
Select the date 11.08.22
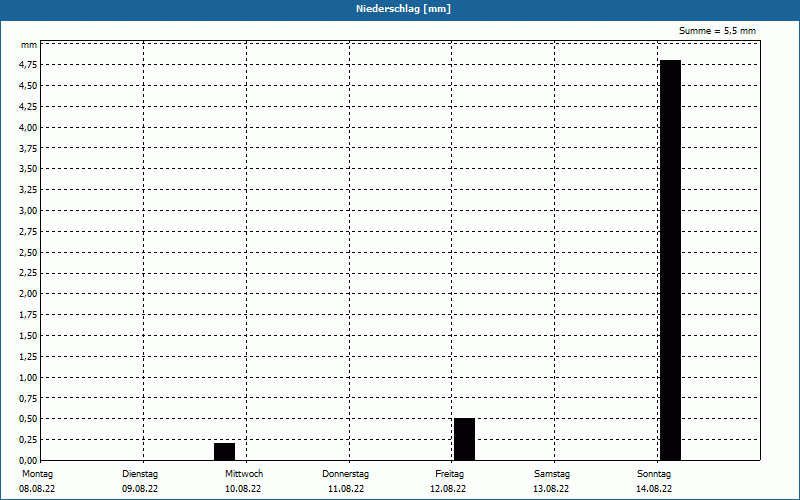pyautogui.click(x=346, y=489)
